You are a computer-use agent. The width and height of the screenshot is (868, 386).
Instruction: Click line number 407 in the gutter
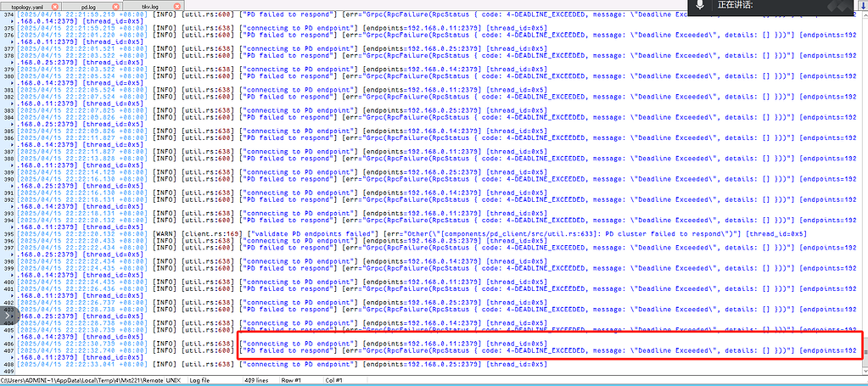[x=8, y=350]
